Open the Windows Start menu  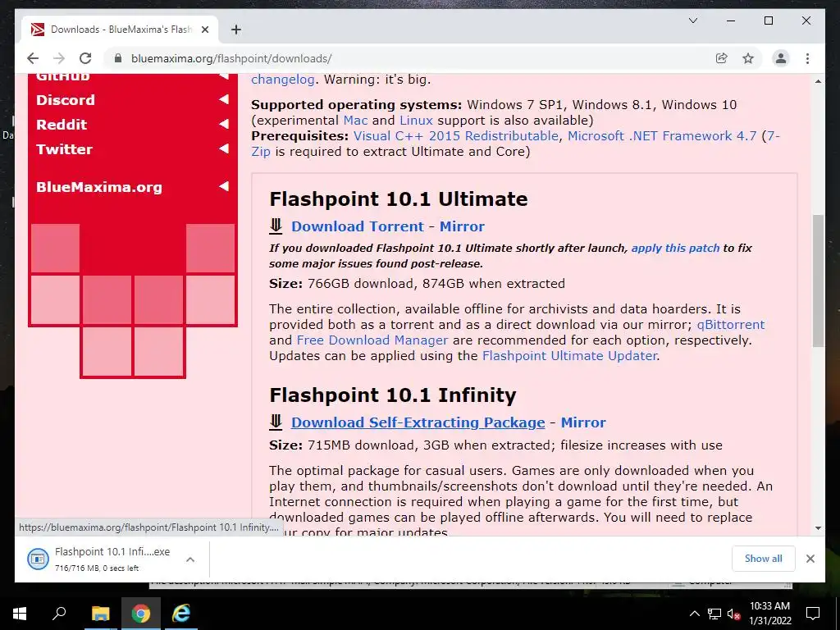[20, 614]
